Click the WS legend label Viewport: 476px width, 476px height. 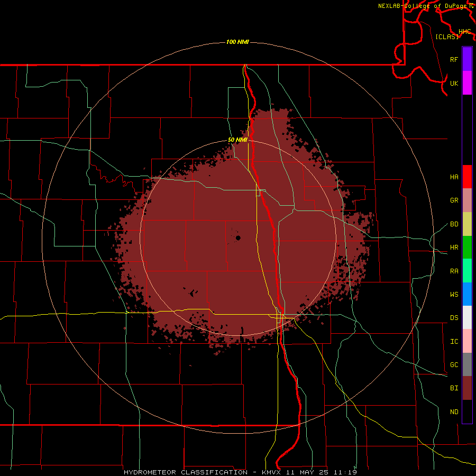454,295
